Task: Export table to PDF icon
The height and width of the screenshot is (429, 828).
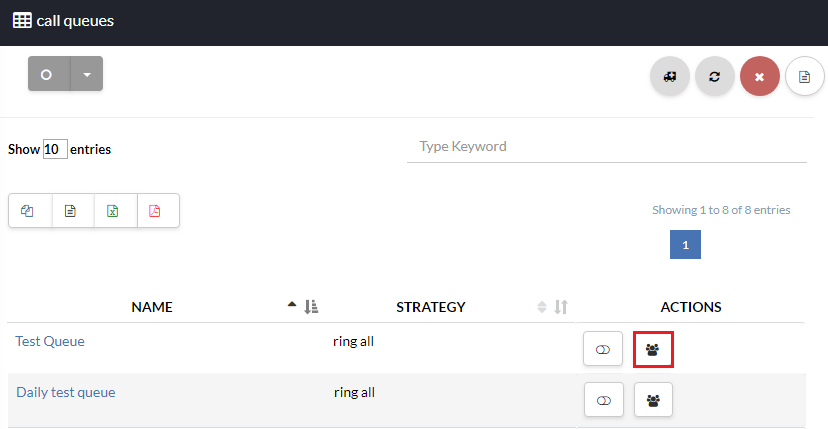Action: coord(156,211)
